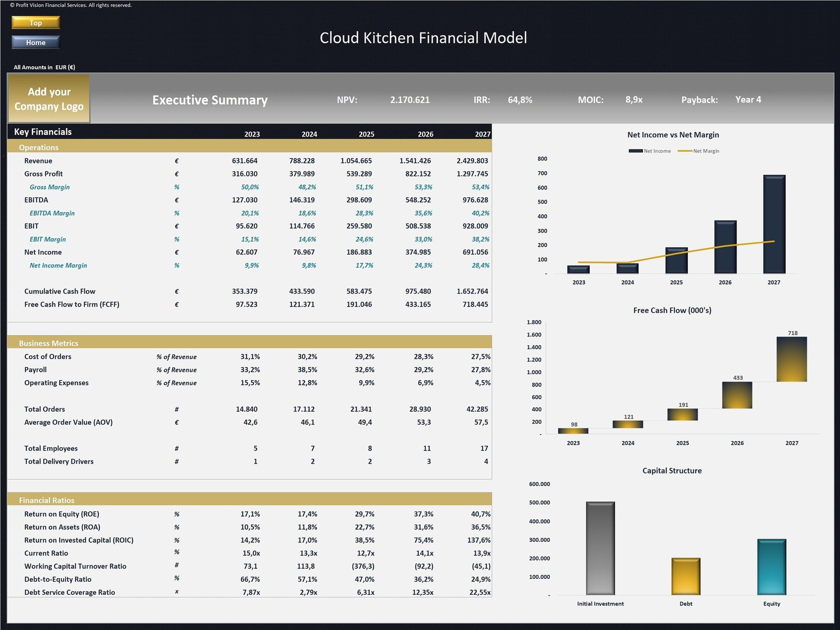This screenshot has width=840, height=630.
Task: Select the Financial Ratios section header
Action: [47, 500]
